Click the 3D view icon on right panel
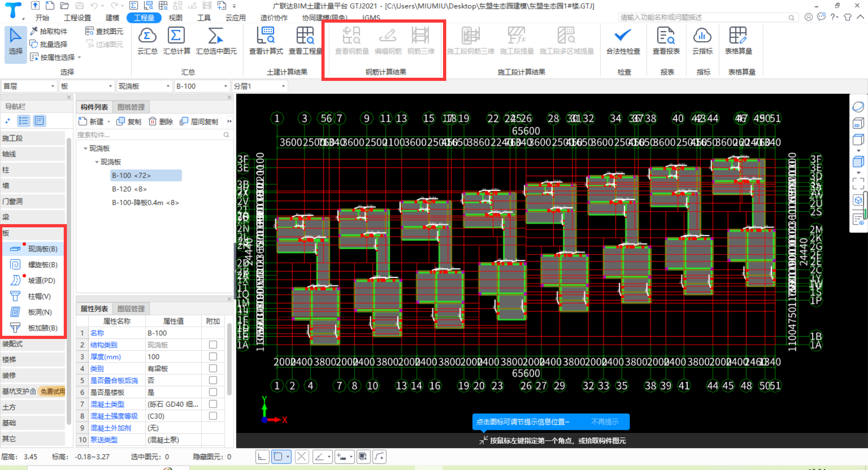Image resolution: width=868 pixels, height=470 pixels. [x=858, y=123]
